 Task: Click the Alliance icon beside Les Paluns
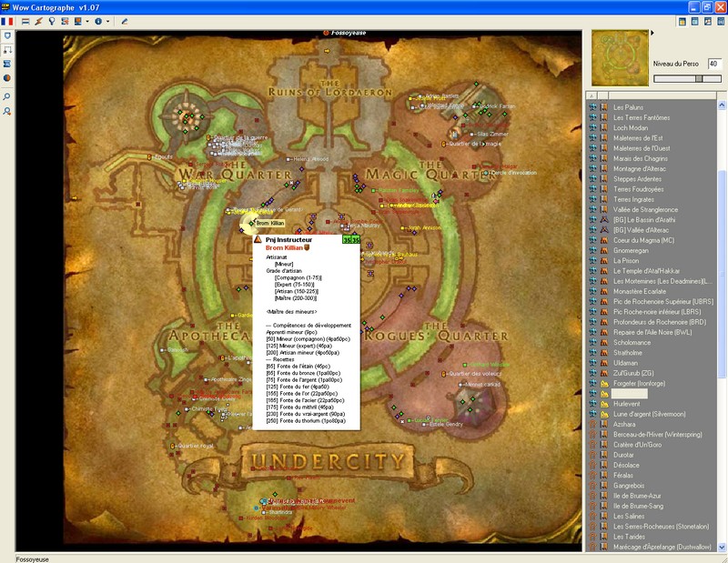click(592, 107)
